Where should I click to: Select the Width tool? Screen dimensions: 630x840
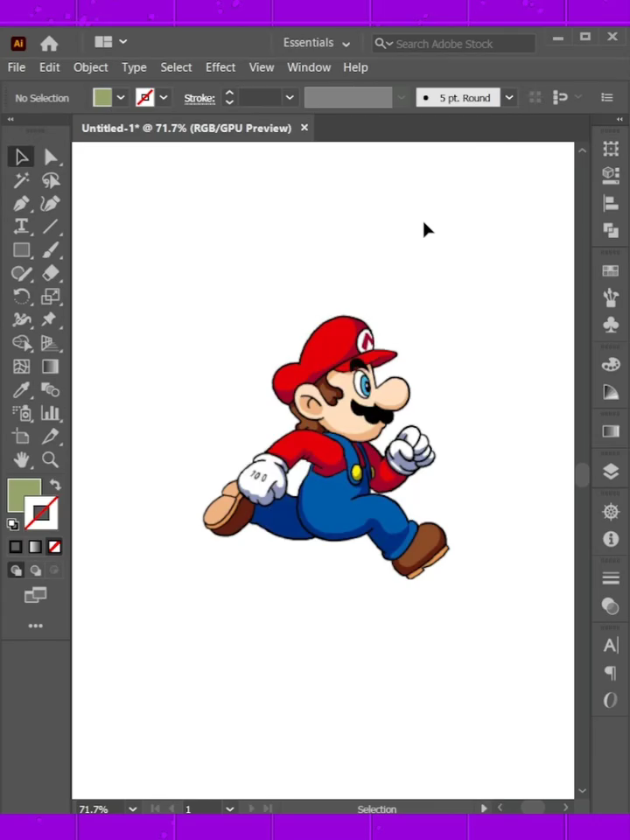pyautogui.click(x=21, y=319)
